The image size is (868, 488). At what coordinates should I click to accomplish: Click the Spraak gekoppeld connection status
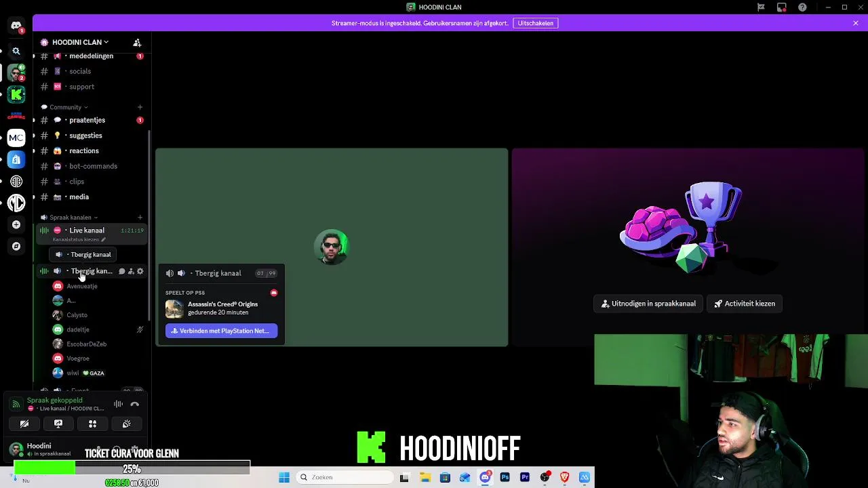click(x=55, y=401)
